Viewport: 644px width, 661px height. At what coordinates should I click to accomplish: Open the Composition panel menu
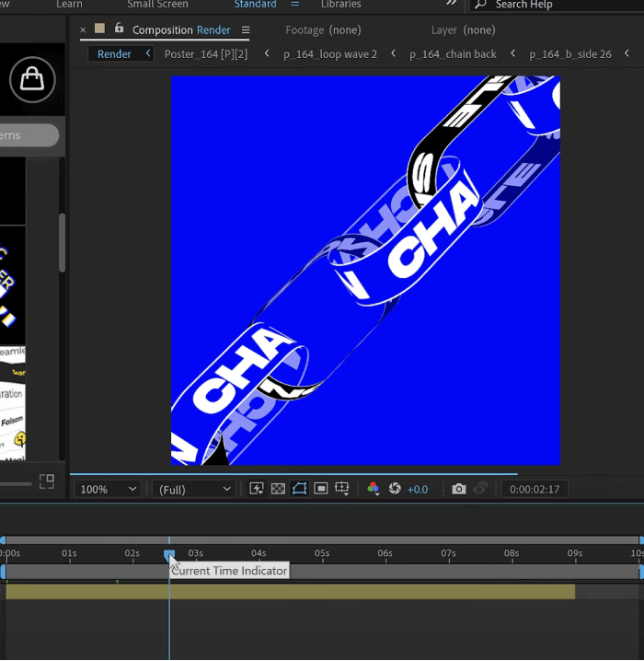246,29
